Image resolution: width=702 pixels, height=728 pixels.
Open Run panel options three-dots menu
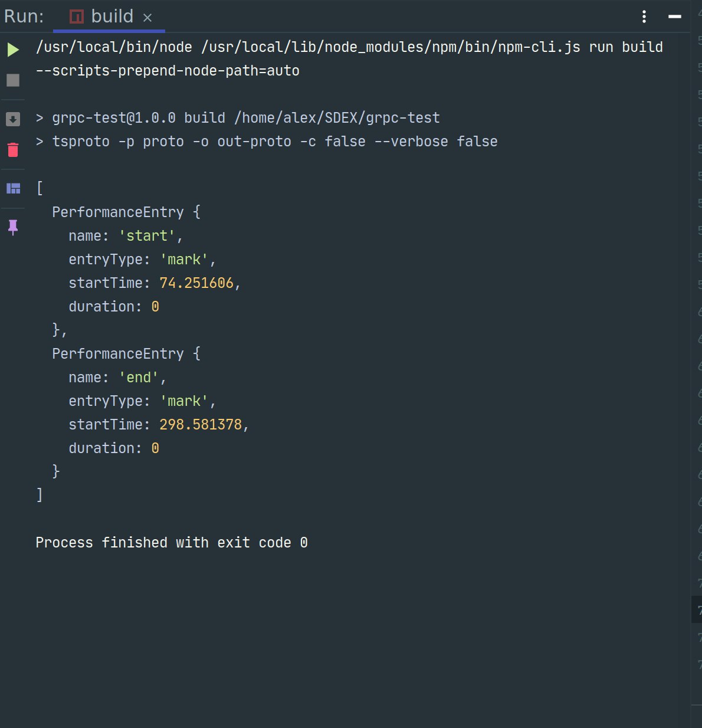point(644,17)
